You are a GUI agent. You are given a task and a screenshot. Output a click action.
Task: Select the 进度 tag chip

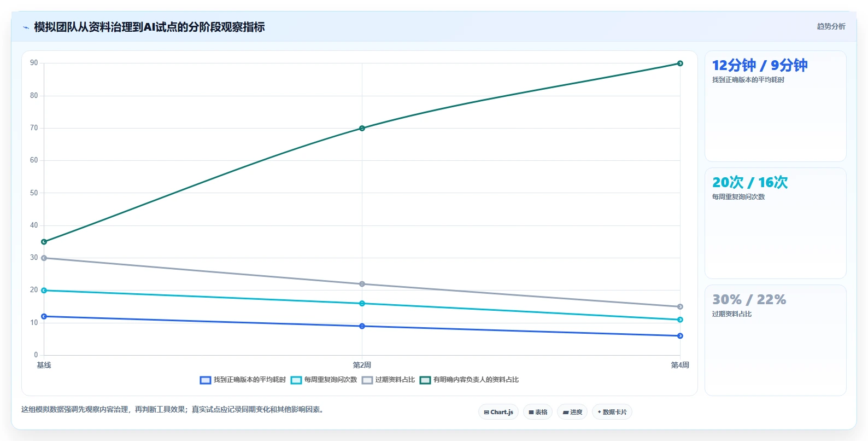pos(572,412)
